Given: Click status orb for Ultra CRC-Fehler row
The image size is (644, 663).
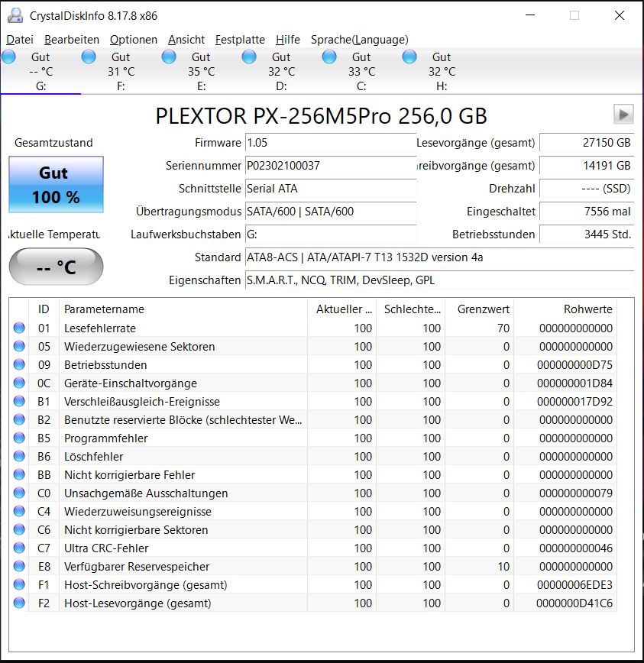Looking at the screenshot, I should pyautogui.click(x=19, y=548).
